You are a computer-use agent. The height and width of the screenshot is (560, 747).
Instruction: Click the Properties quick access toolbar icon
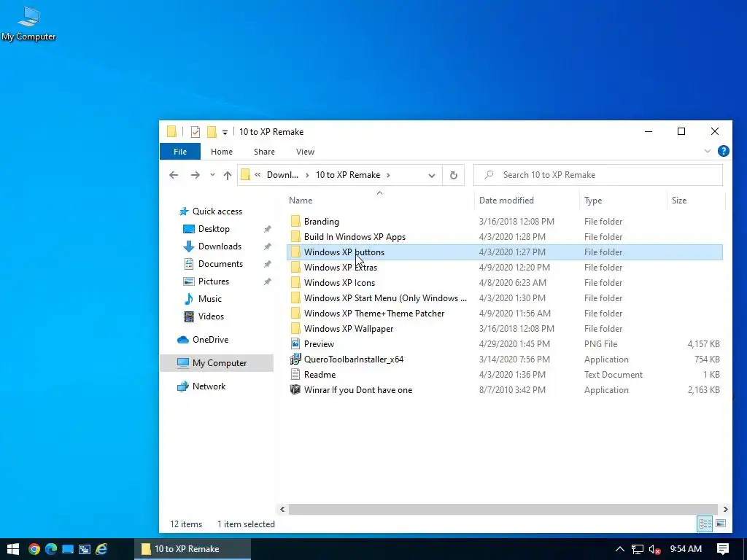[x=196, y=132]
